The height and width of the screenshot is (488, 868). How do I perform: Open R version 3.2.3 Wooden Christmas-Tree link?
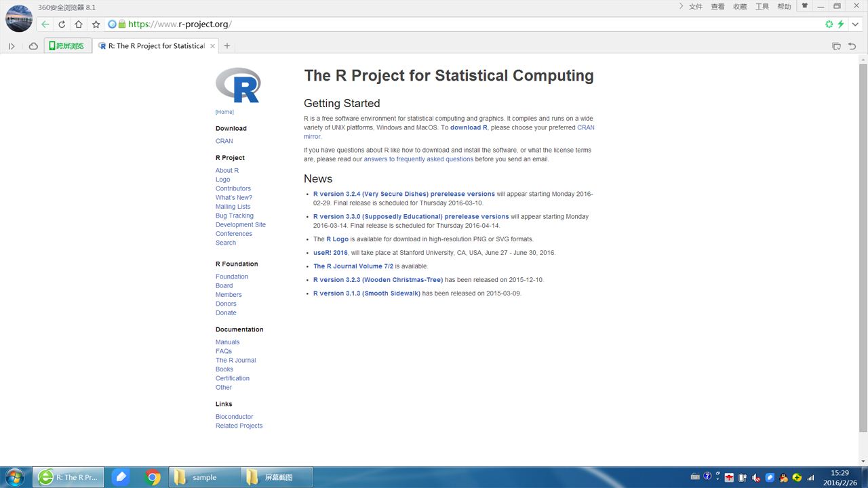[378, 280]
